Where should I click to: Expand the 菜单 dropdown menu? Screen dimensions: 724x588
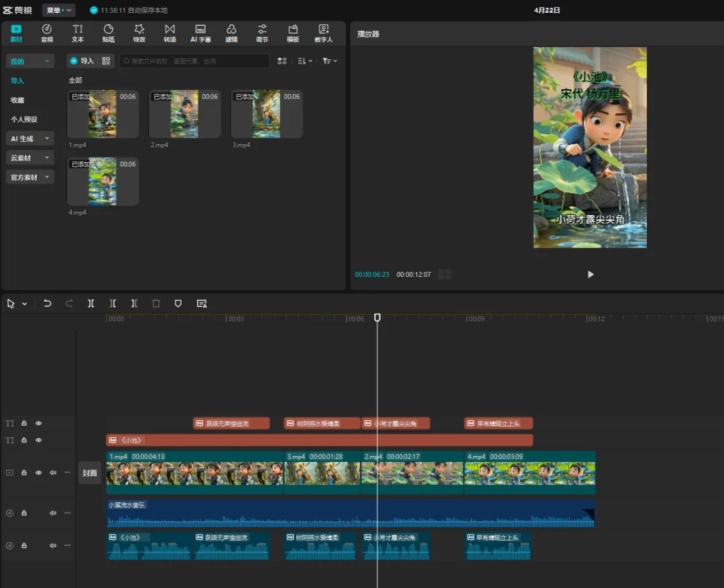(59, 10)
